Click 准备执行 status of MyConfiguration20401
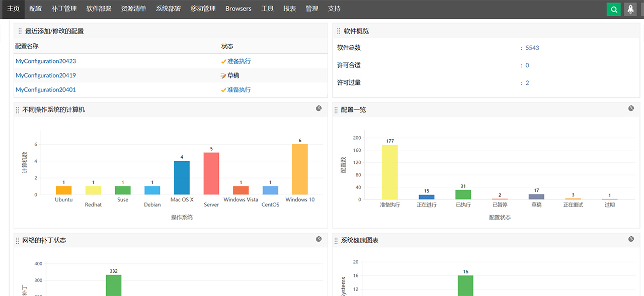The image size is (644, 296). [x=238, y=90]
